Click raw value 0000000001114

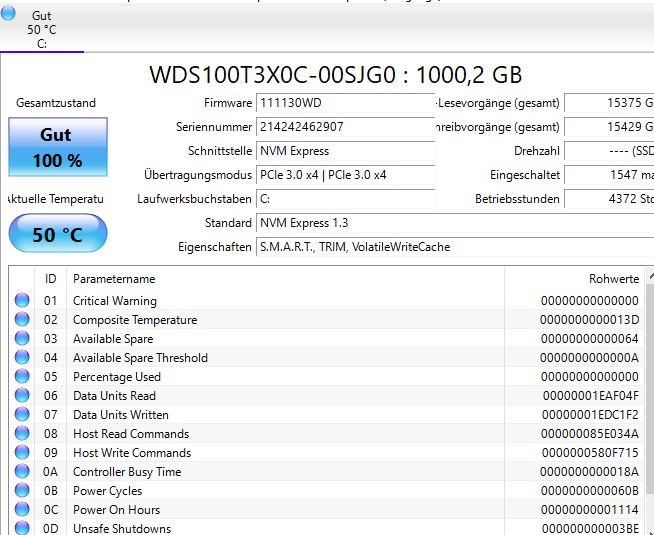[590, 510]
